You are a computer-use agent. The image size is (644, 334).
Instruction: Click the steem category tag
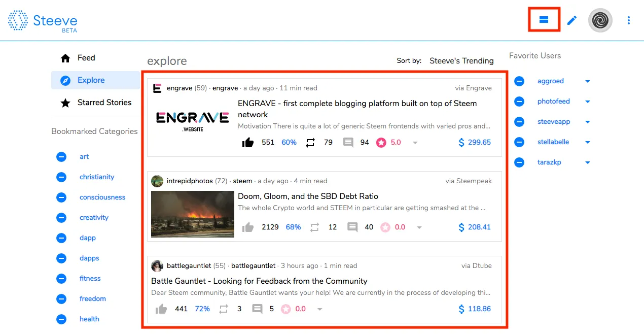pyautogui.click(x=242, y=181)
